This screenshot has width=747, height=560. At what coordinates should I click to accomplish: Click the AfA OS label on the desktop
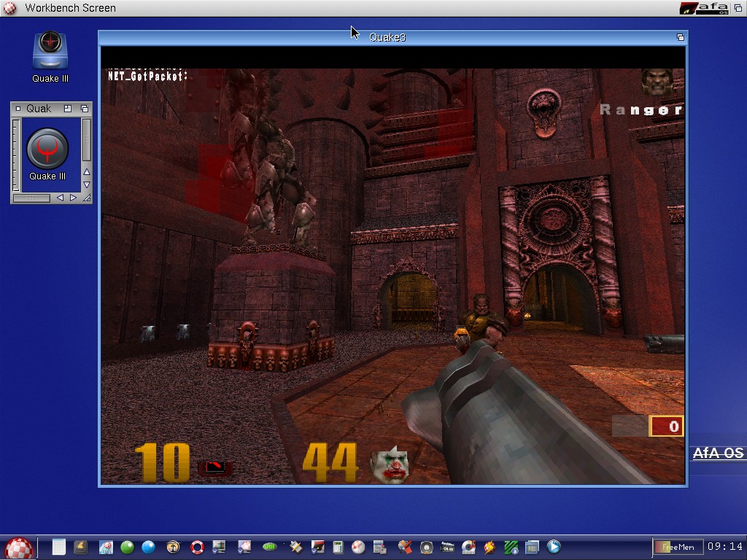[718, 454]
